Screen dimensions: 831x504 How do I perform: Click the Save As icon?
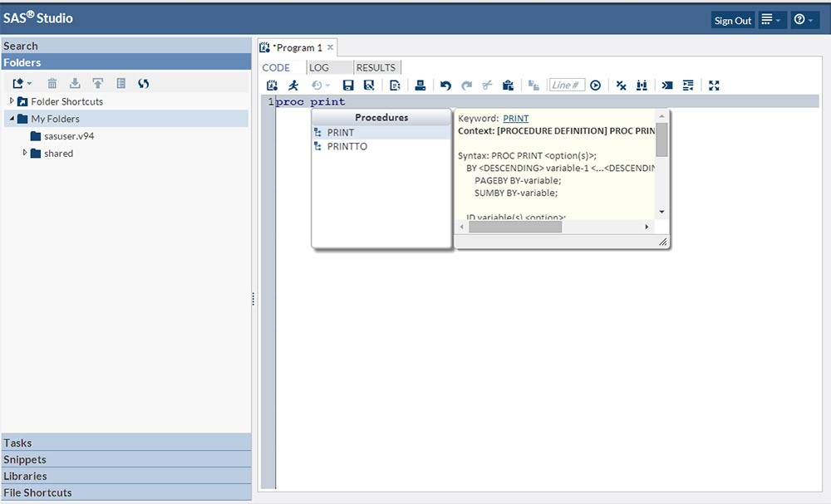click(370, 86)
